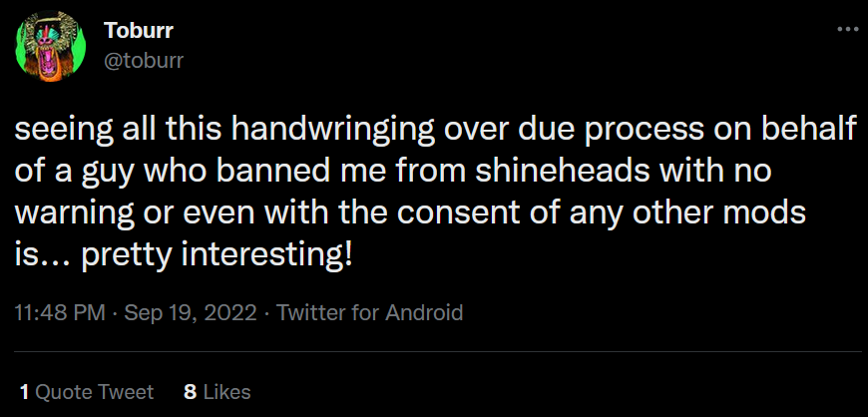This screenshot has width=868, height=417.
Task: Click the Sep 19, 2022 date
Action: [x=190, y=312]
